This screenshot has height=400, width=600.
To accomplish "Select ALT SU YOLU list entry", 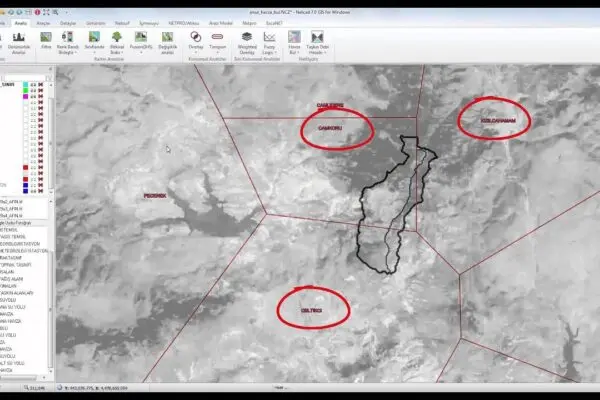I will point(12,363).
